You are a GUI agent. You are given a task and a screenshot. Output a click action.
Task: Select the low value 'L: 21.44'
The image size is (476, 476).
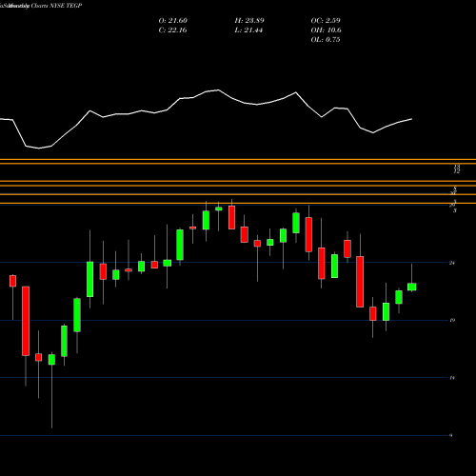(x=248, y=30)
